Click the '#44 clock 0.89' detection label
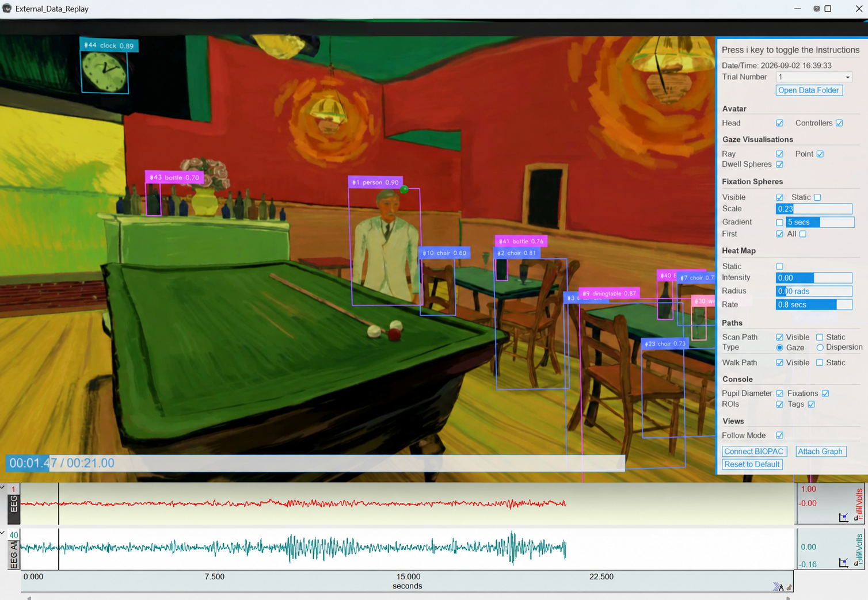 click(109, 45)
